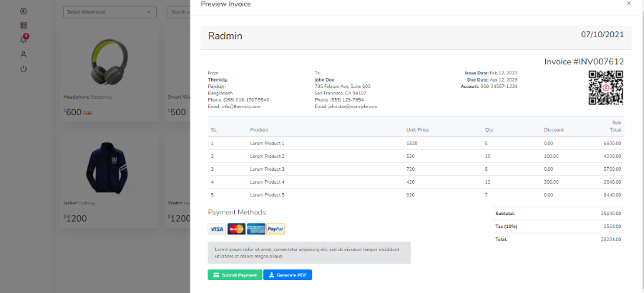Click the Lorem Product 4 row
This screenshot has width=644, height=293.
(x=416, y=182)
